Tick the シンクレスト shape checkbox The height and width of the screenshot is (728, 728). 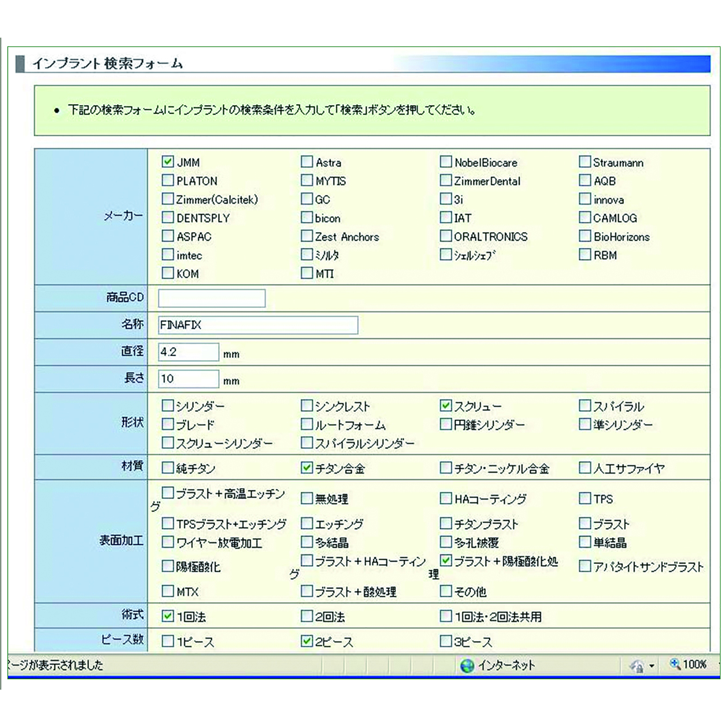click(306, 406)
